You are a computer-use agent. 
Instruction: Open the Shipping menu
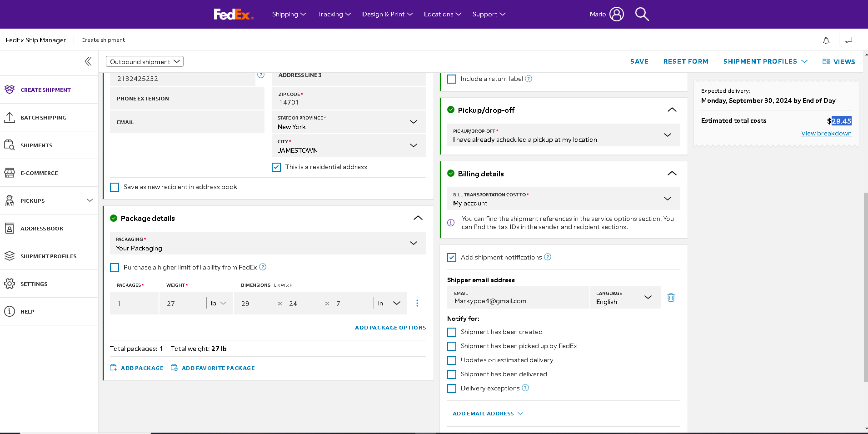[289, 14]
